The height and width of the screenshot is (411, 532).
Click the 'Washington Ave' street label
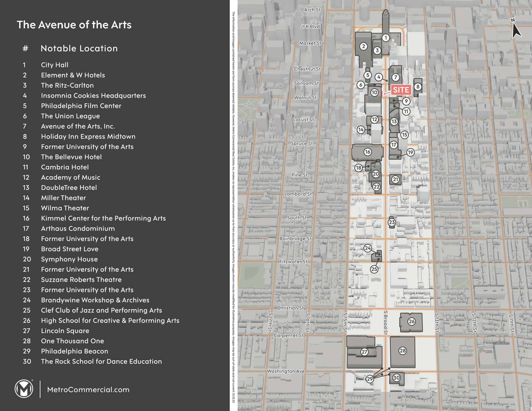tap(286, 371)
